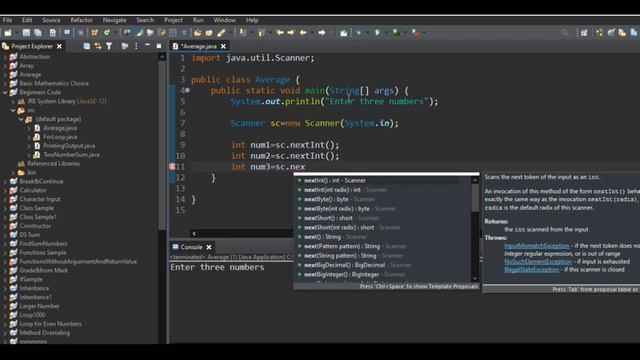Click the New Java Class green C icon
Image resolution: width=640 pixels, height=360 pixels.
click(107, 33)
